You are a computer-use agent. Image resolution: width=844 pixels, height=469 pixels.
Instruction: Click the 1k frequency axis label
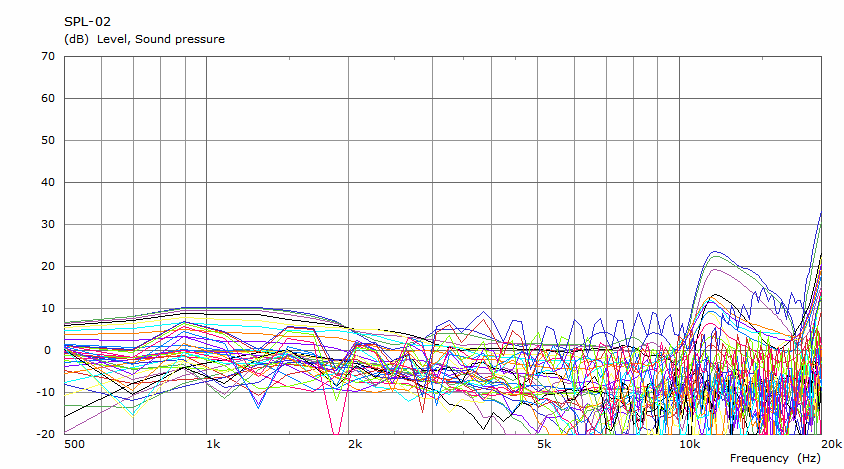(x=214, y=444)
